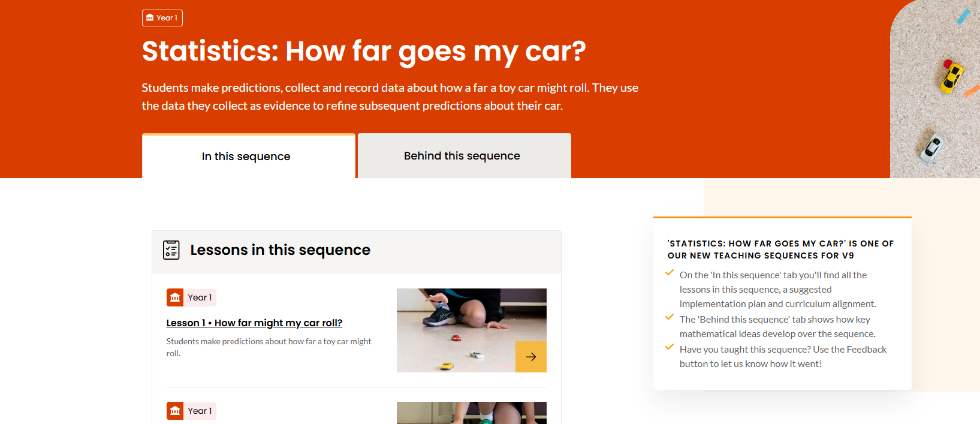Open the Lesson 1 toy car thumbnail
The width and height of the screenshot is (980, 424).
click(471, 330)
